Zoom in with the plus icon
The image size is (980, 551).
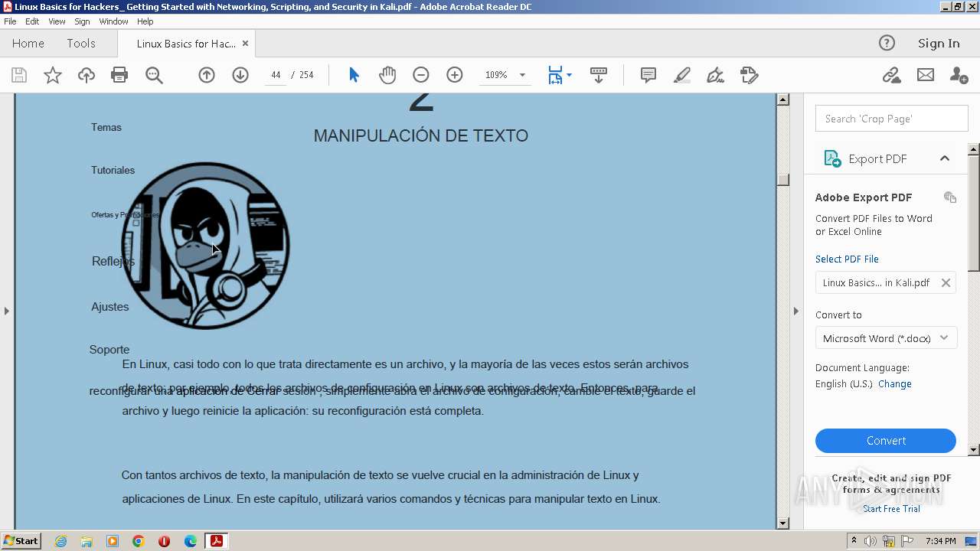click(x=455, y=75)
